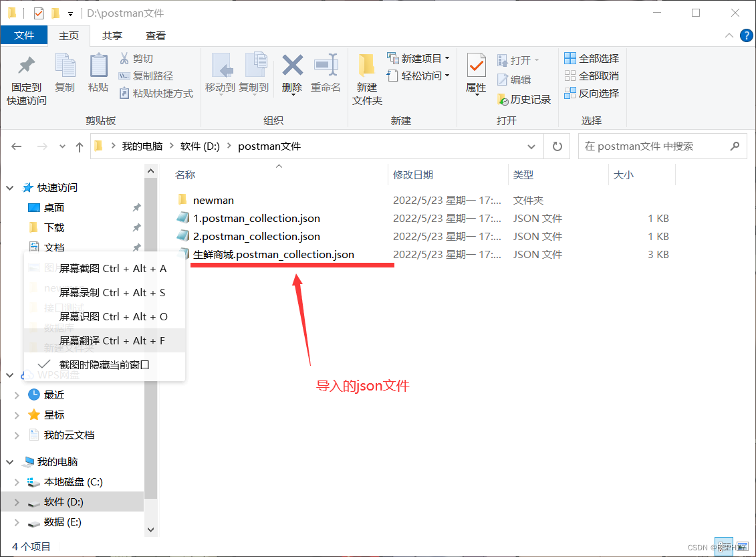Open the New Item (新建项目) dropdown
This screenshot has height=557, width=756.
[x=418, y=58]
